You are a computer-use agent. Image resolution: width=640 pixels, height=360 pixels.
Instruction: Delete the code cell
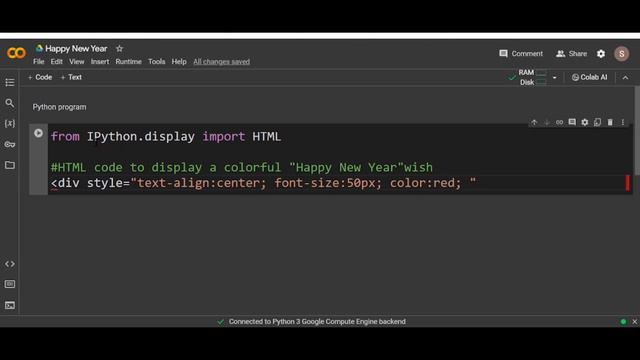610,122
